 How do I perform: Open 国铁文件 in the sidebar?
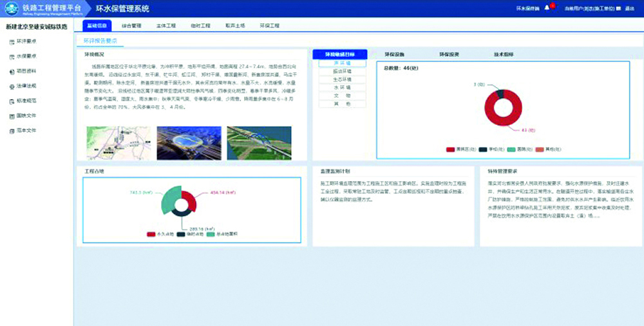point(26,116)
